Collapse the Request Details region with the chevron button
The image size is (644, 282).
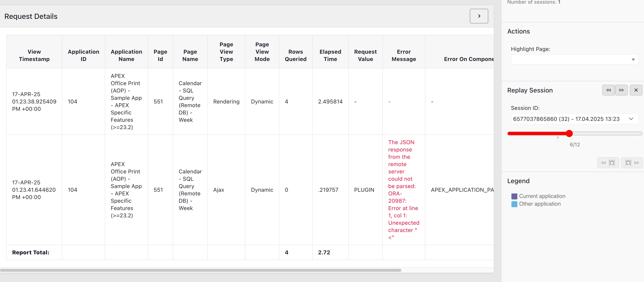coord(479,16)
